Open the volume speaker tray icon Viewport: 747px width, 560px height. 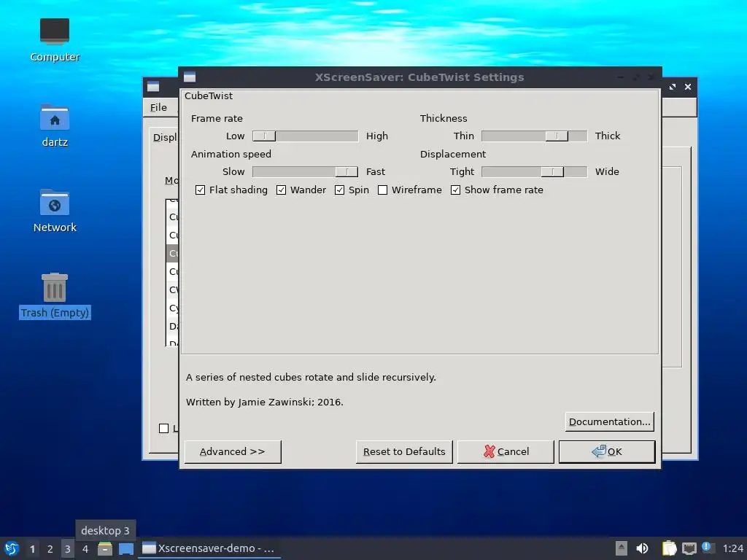[642, 548]
